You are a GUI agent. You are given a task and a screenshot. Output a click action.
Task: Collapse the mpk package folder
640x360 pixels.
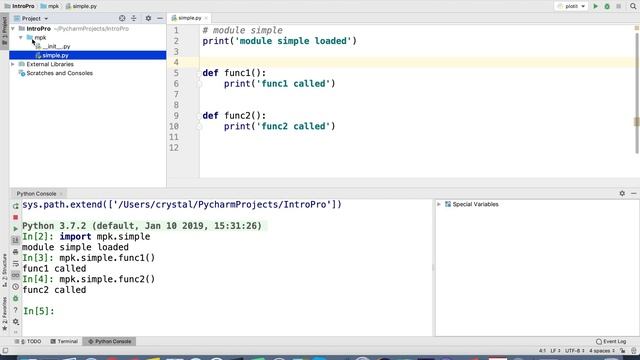(21, 38)
